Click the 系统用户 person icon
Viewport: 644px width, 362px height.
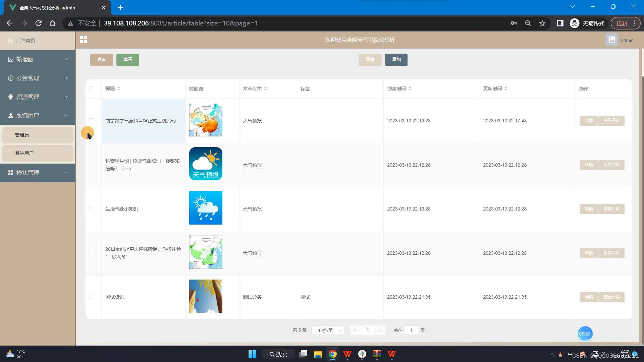click(11, 115)
